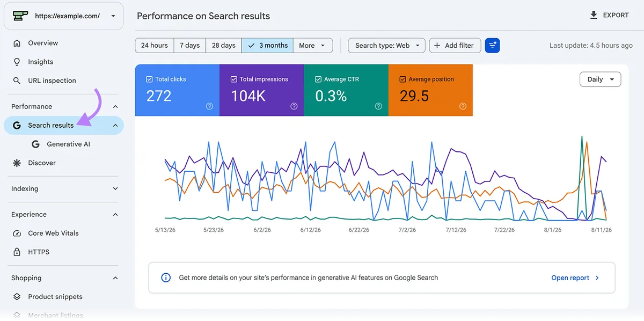This screenshot has height=321, width=644.
Task: Click the Google icon beside Generative AI
Action: pyautogui.click(x=35, y=144)
